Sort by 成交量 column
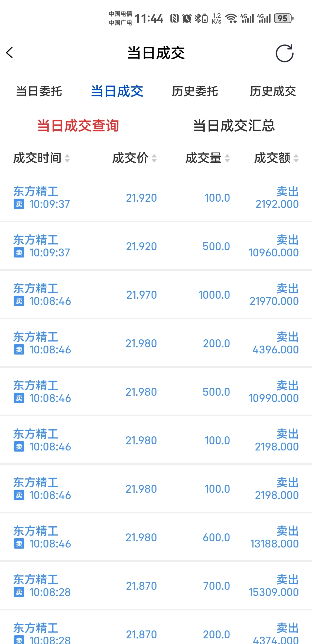This screenshot has height=644, width=312. pos(207,158)
